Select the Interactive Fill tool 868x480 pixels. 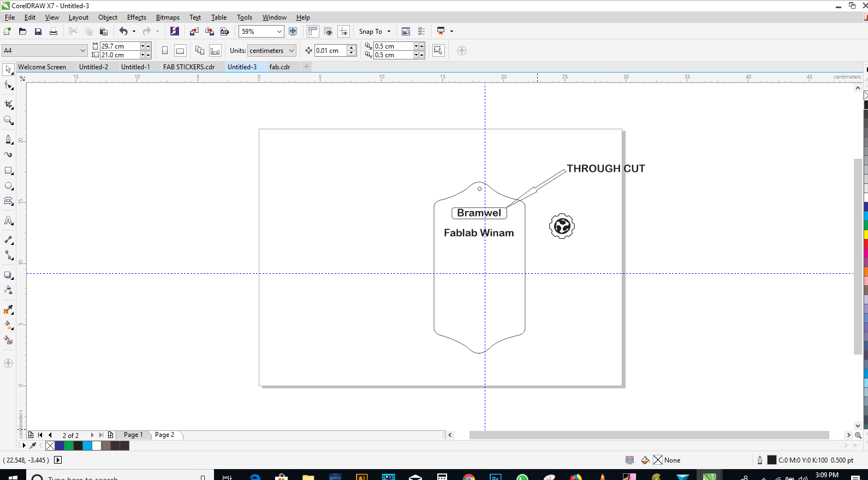tap(8, 325)
